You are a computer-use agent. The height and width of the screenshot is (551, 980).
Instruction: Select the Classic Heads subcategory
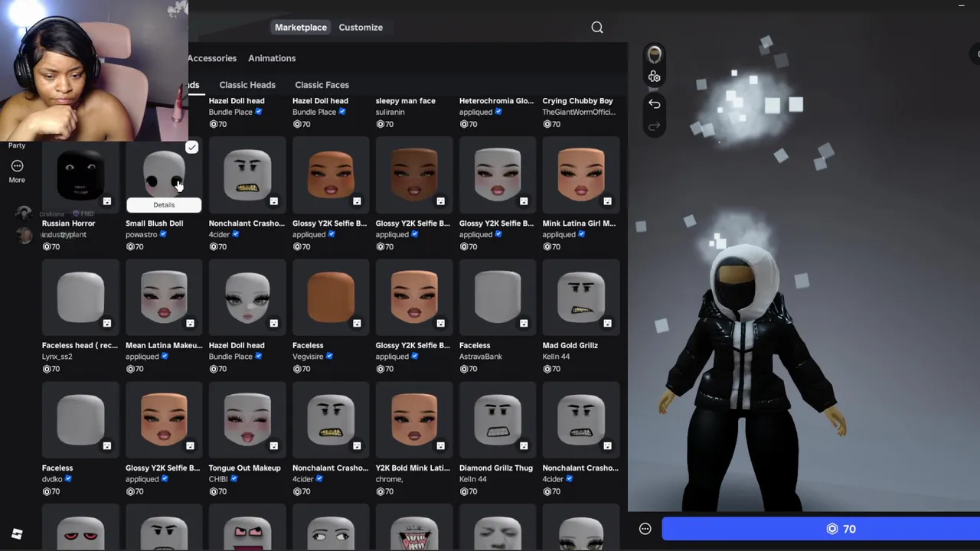click(247, 85)
